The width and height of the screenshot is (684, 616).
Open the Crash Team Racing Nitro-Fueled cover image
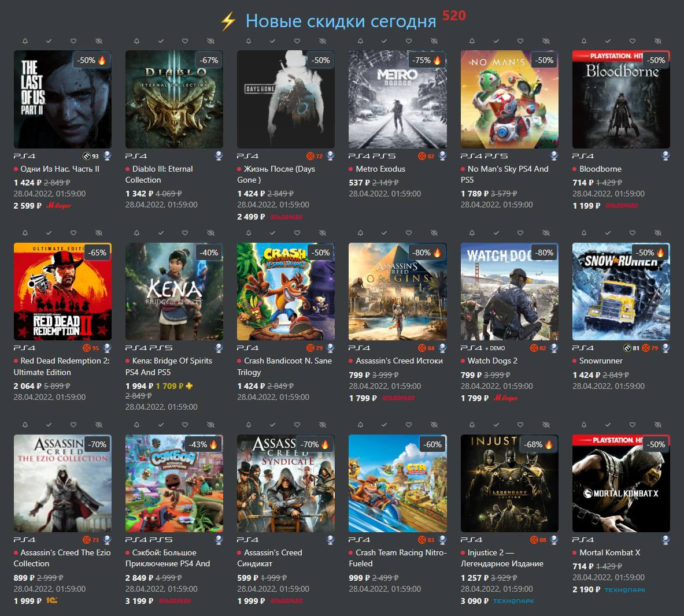[x=397, y=483]
